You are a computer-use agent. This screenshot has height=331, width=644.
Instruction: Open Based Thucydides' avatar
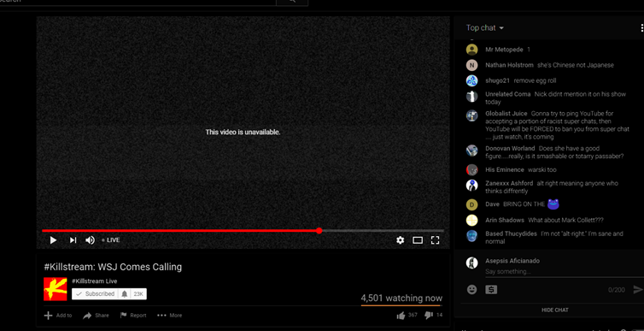[472, 236]
